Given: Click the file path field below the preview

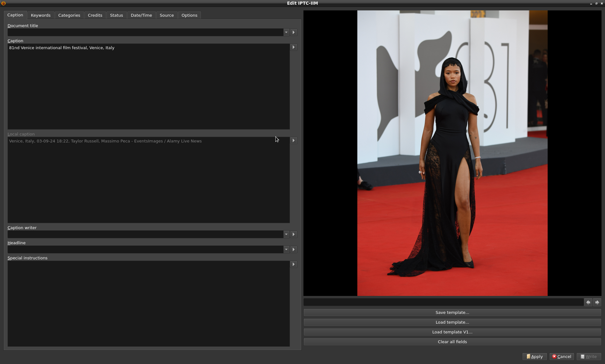Looking at the screenshot, I should 443,303.
